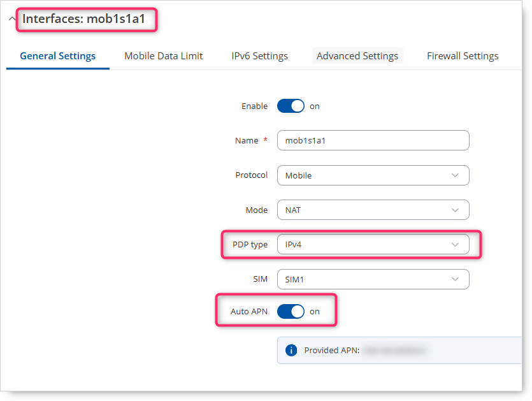Click the Mode field chevron arrow
Viewport: 532px width, 401px height.
click(455, 210)
